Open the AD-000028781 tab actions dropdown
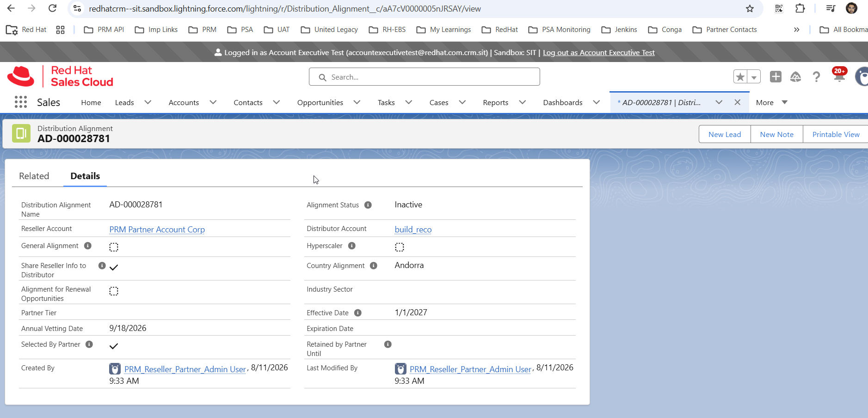Image resolution: width=868 pixels, height=418 pixels. click(719, 102)
